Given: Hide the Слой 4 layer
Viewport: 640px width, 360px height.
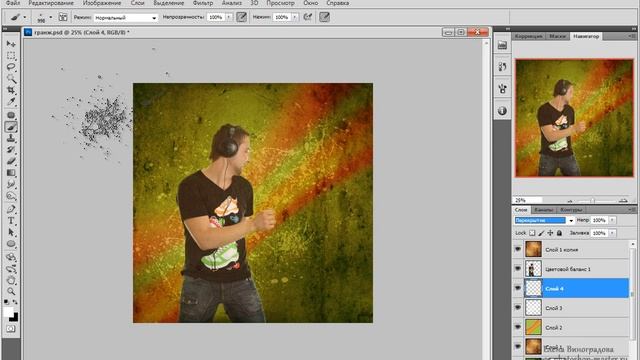Looking at the screenshot, I should pyautogui.click(x=518, y=288).
